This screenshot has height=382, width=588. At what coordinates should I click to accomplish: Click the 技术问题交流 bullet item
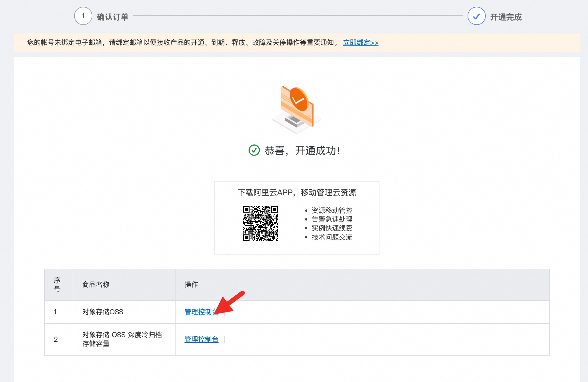332,237
